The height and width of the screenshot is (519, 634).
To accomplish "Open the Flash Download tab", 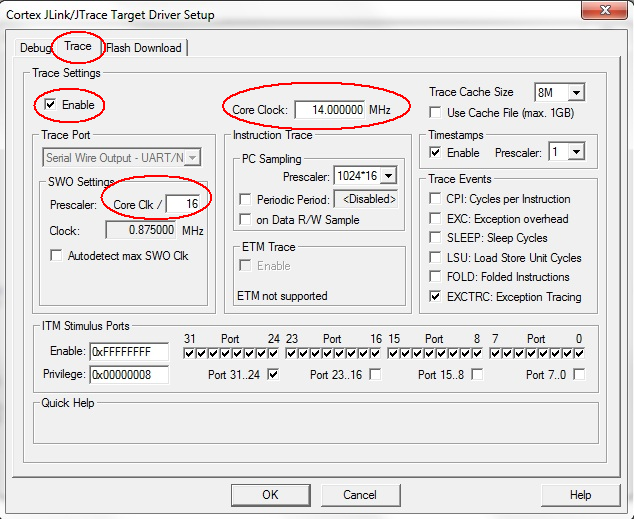I will (144, 48).
